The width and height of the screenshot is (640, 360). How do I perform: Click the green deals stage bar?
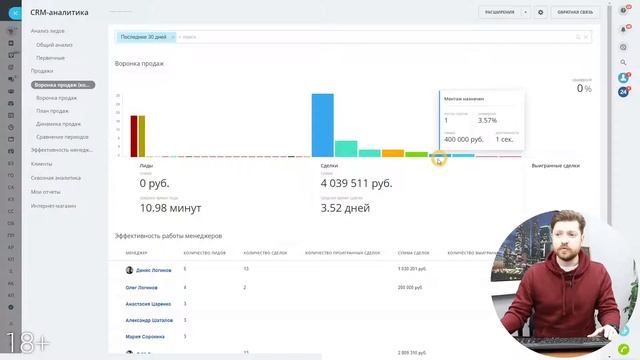pyautogui.click(x=416, y=154)
